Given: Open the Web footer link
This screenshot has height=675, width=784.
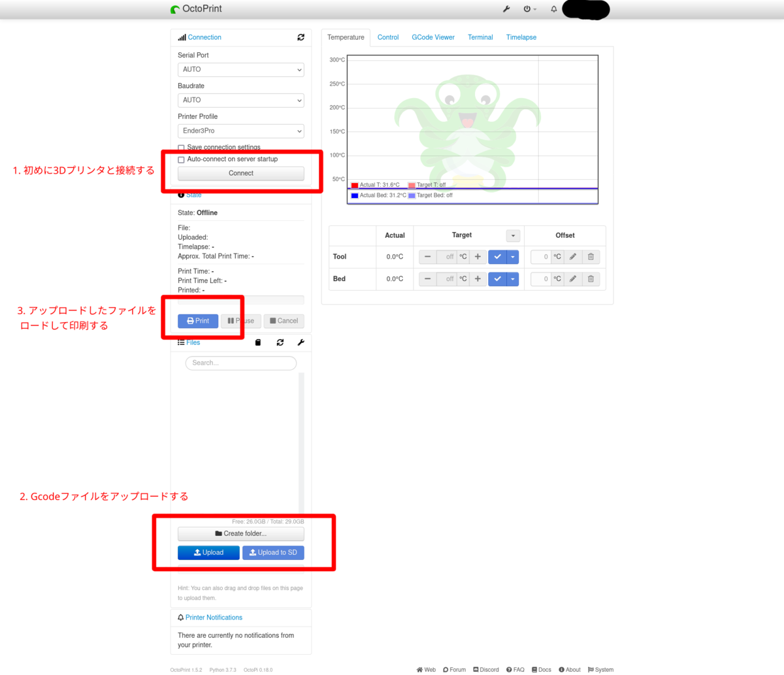Looking at the screenshot, I should tap(426, 670).
